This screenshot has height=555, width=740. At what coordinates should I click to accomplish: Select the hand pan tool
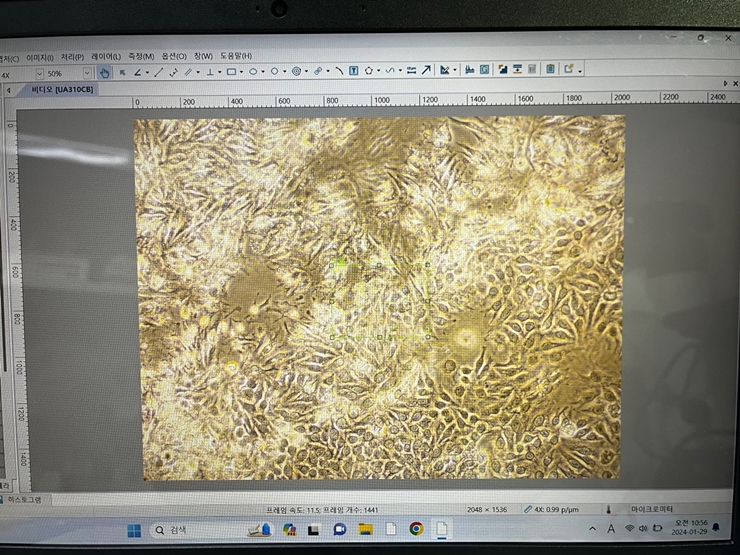(104, 72)
